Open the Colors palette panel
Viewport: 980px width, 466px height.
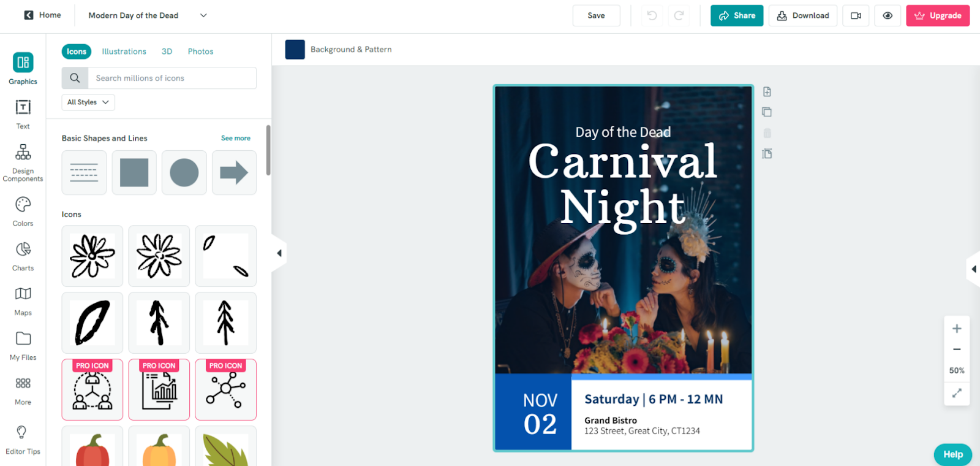[23, 212]
